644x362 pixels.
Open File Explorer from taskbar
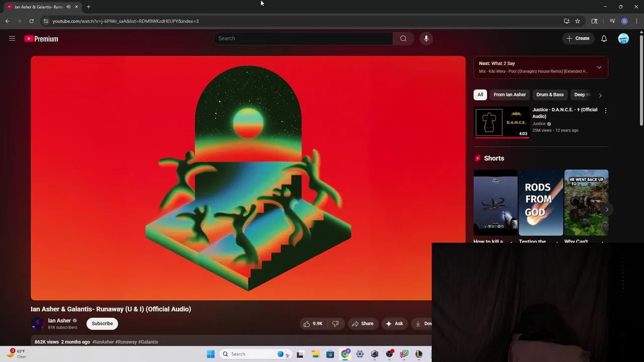315,354
